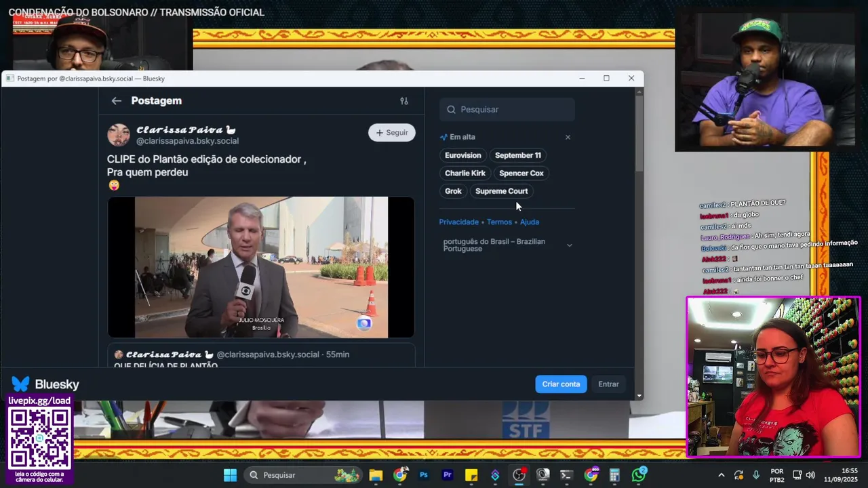Click the Bluesky butterfly logo in the footer
This screenshot has width=868, height=488.
(21, 384)
